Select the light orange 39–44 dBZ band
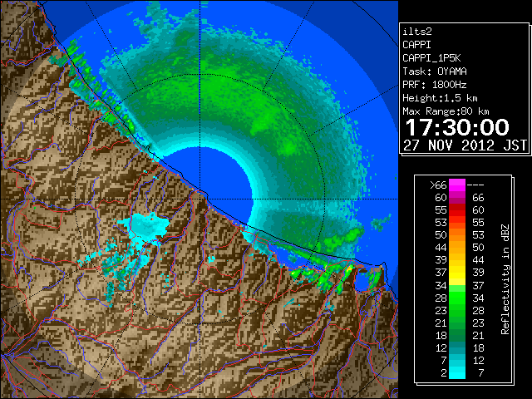This screenshot has width=532, height=399. tap(457, 260)
